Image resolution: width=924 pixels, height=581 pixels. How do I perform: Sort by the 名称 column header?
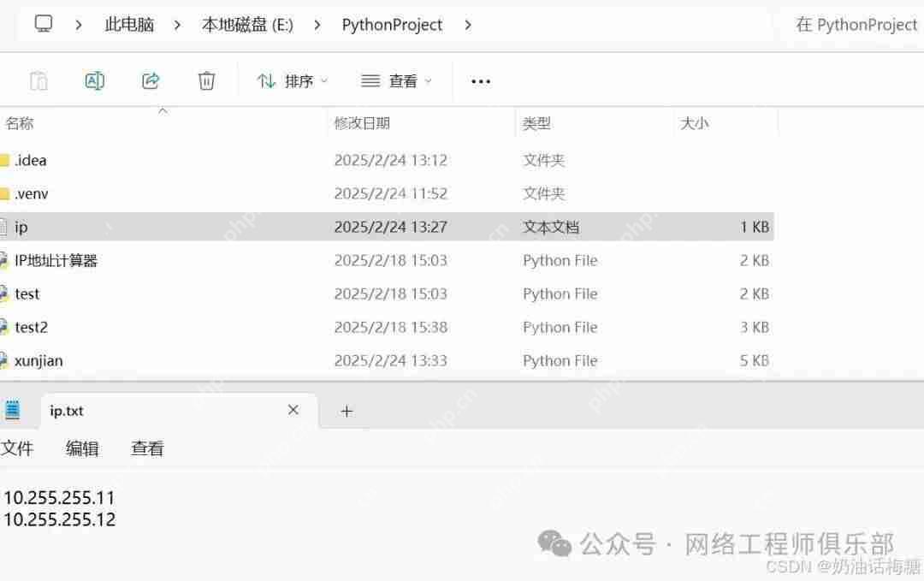[20, 123]
